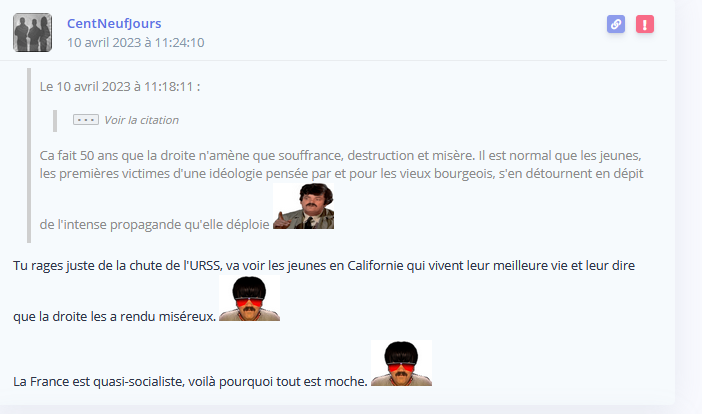
Task: Open CentNeufJours avatar picture
Action: click(x=32, y=32)
